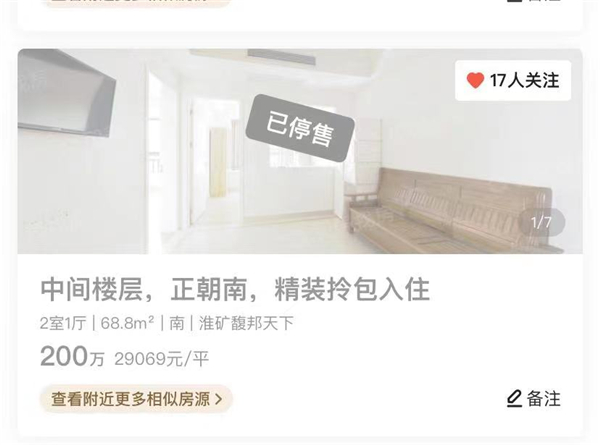Tap the red heart favorite icon
Viewport: 600px width, 445px height.
point(475,80)
